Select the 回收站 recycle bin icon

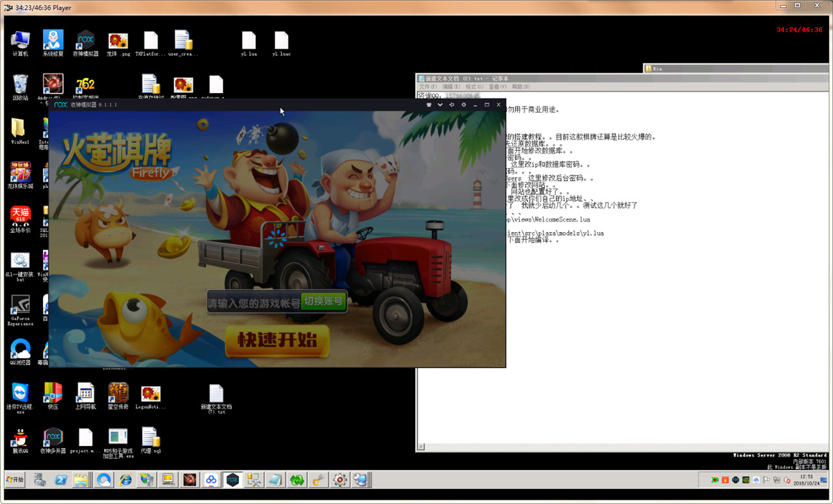click(x=20, y=86)
